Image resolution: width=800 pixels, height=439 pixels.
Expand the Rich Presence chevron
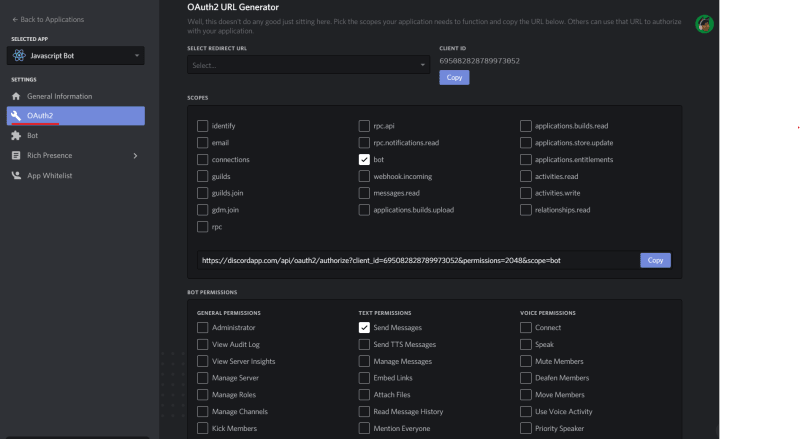point(135,156)
